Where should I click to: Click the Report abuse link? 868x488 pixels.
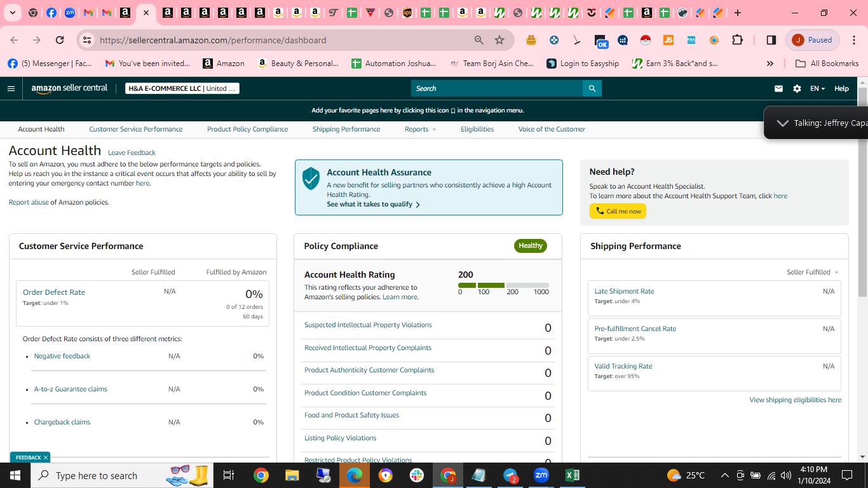pyautogui.click(x=29, y=202)
